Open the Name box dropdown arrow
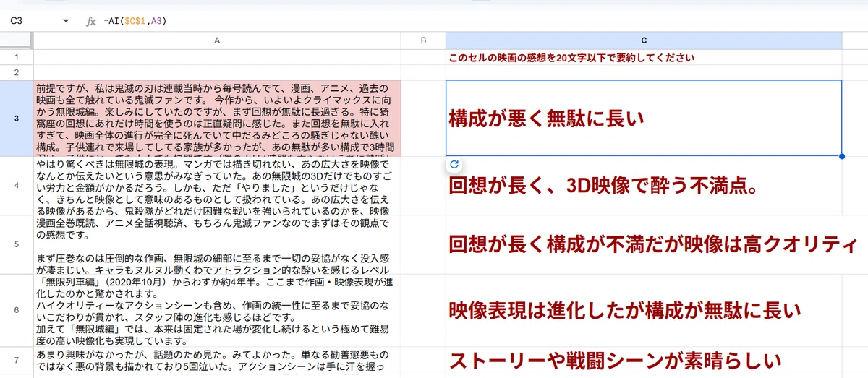 pyautogui.click(x=66, y=22)
